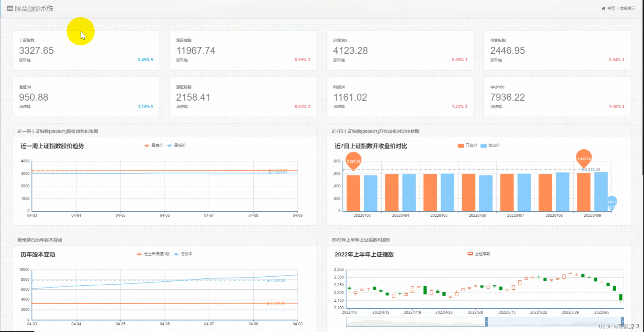644x332 pixels.
Task: Click the 2022年上半年上证指数 chart title
Action: [364, 255]
